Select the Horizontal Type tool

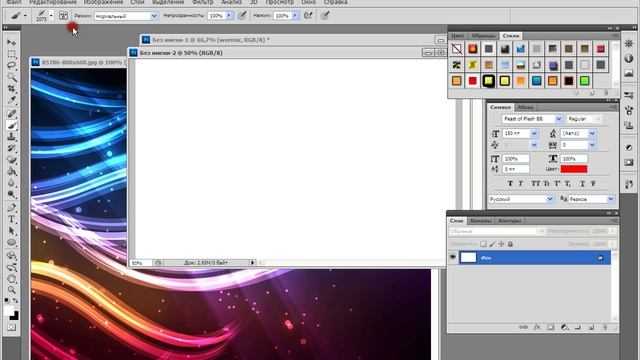(x=11, y=219)
